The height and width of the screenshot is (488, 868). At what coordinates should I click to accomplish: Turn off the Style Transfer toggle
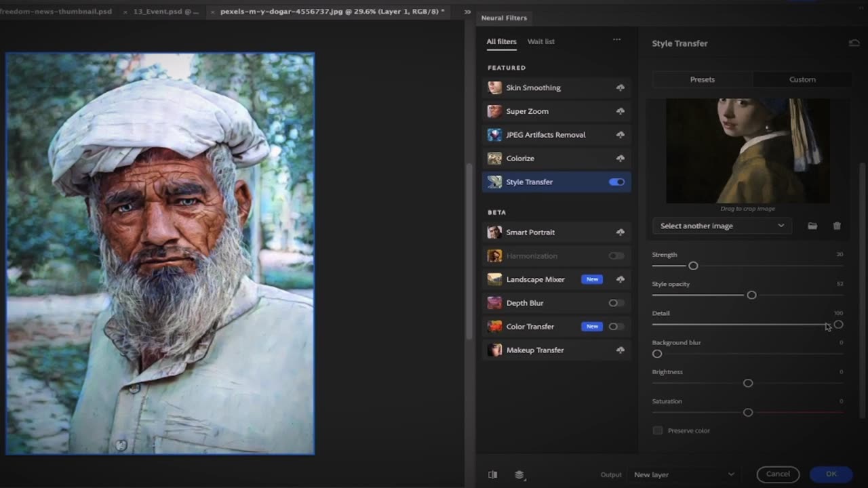click(616, 182)
